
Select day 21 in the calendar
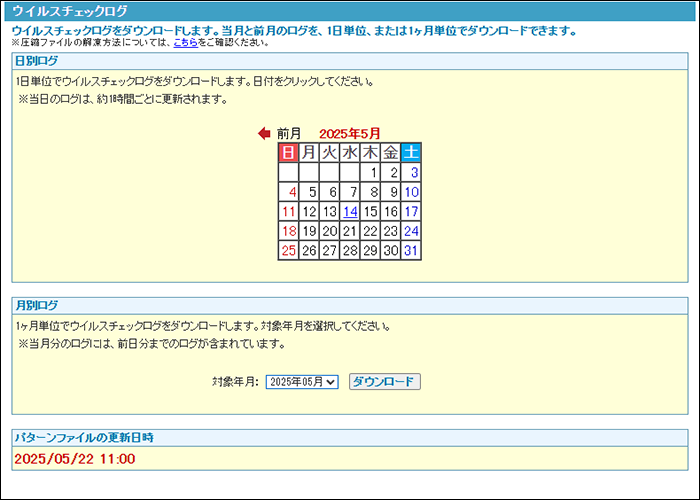coord(350,231)
